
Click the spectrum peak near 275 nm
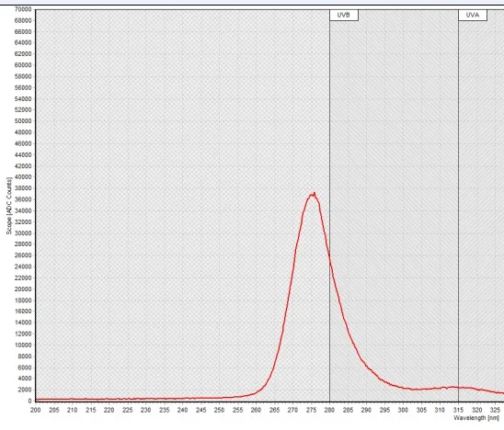313,194
